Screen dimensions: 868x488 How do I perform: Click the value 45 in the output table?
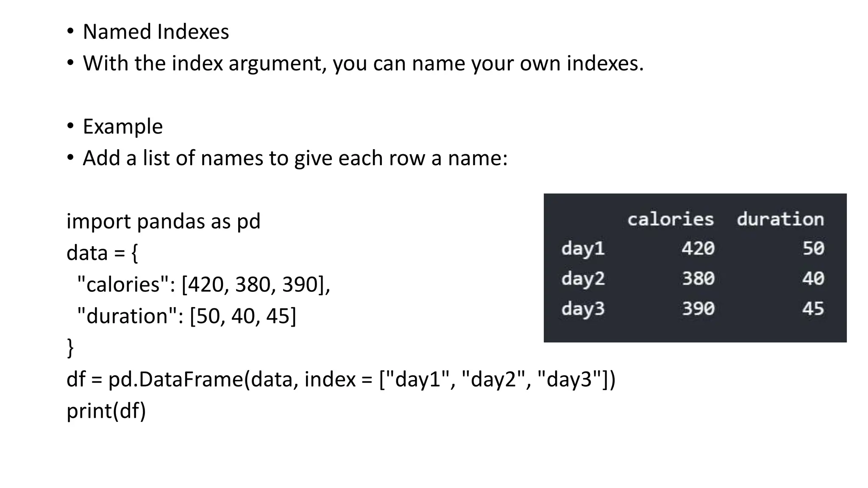pyautogui.click(x=812, y=309)
